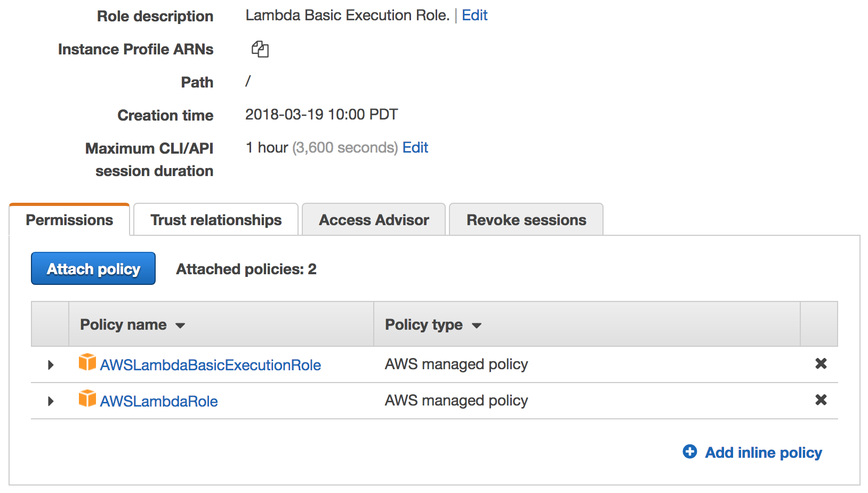
Task: Click the plus icon next to Add inline policy
Action: pyautogui.click(x=690, y=452)
